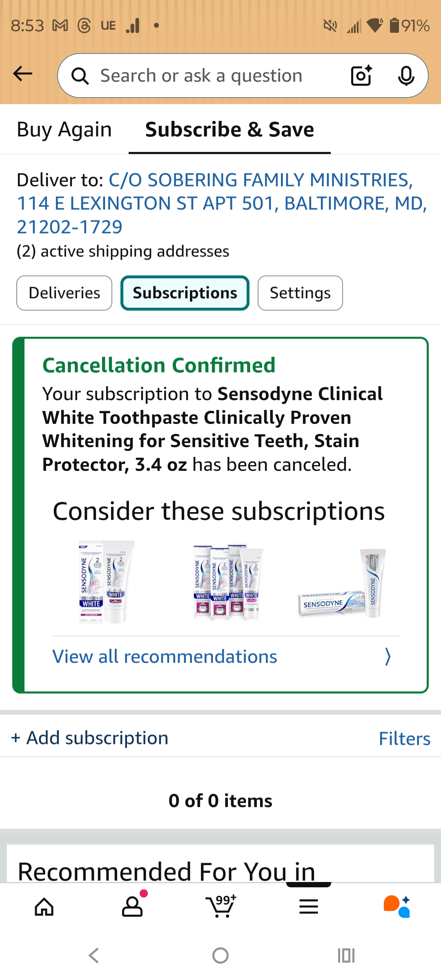Switch to the Buy Again tab
The height and width of the screenshot is (980, 441).
[x=65, y=130]
